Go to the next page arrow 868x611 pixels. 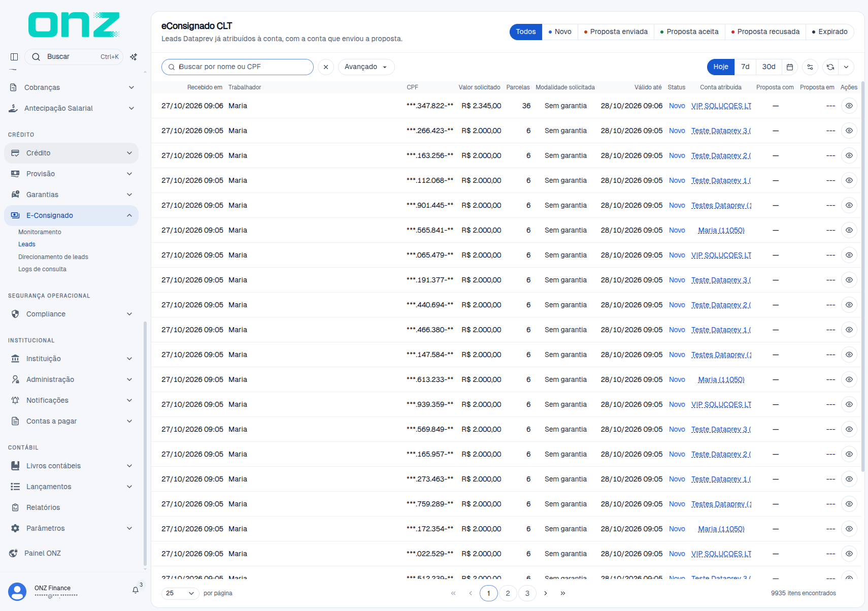click(546, 593)
